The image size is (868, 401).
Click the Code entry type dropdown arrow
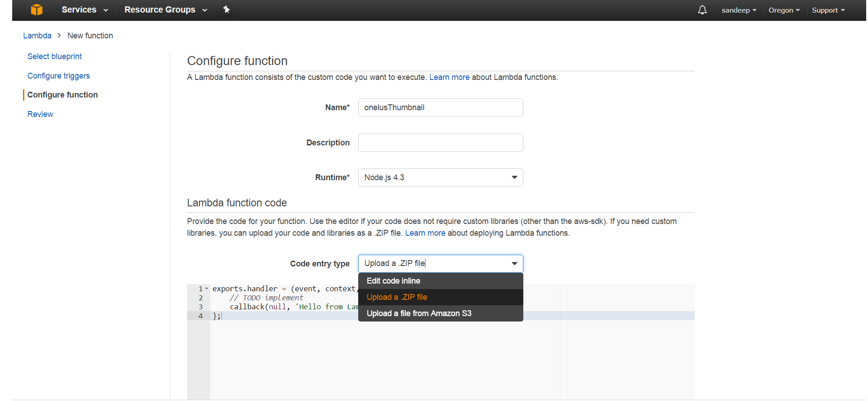[514, 264]
